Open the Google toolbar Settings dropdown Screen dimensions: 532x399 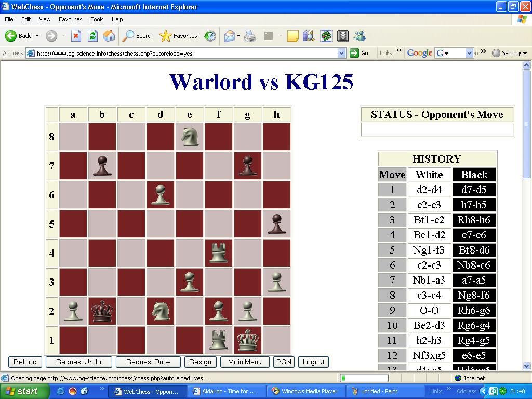[509, 53]
